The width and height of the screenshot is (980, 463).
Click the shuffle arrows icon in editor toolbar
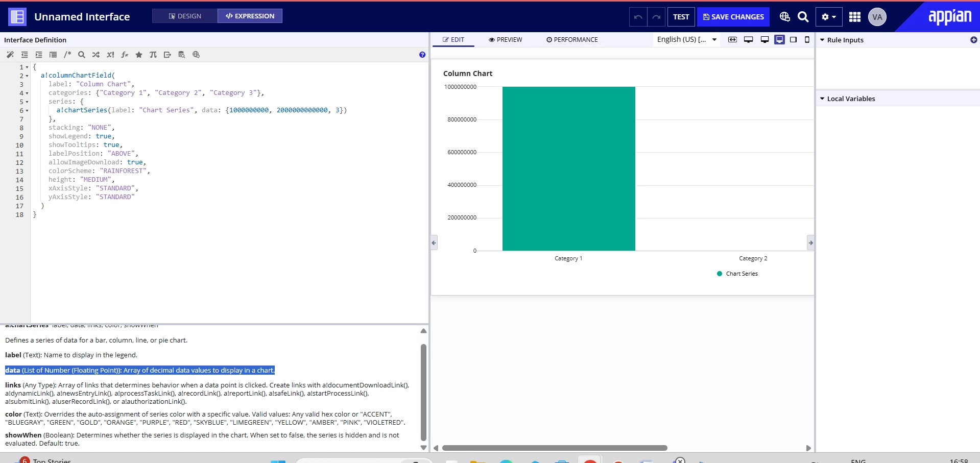point(96,55)
